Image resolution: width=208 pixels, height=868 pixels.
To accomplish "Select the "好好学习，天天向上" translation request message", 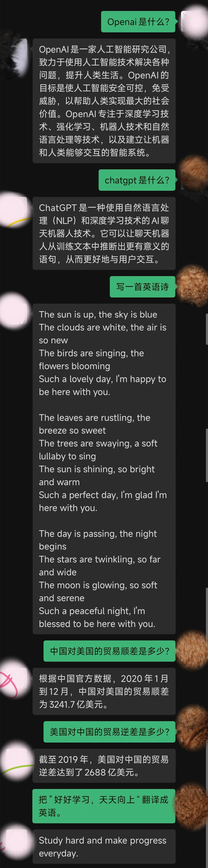I will 104,806.
